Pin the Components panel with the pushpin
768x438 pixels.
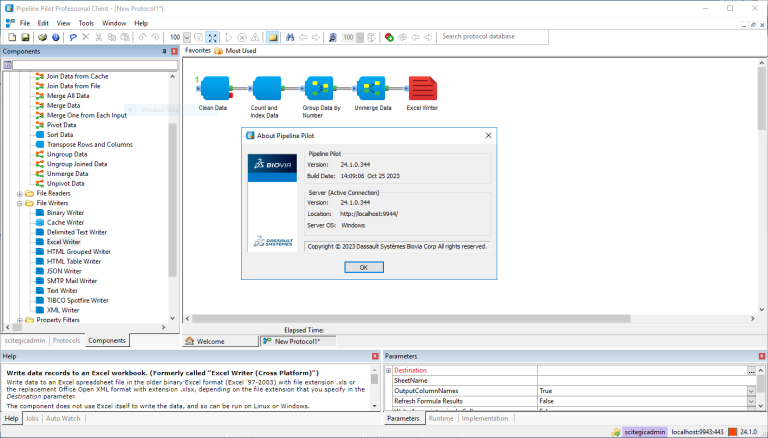165,51
